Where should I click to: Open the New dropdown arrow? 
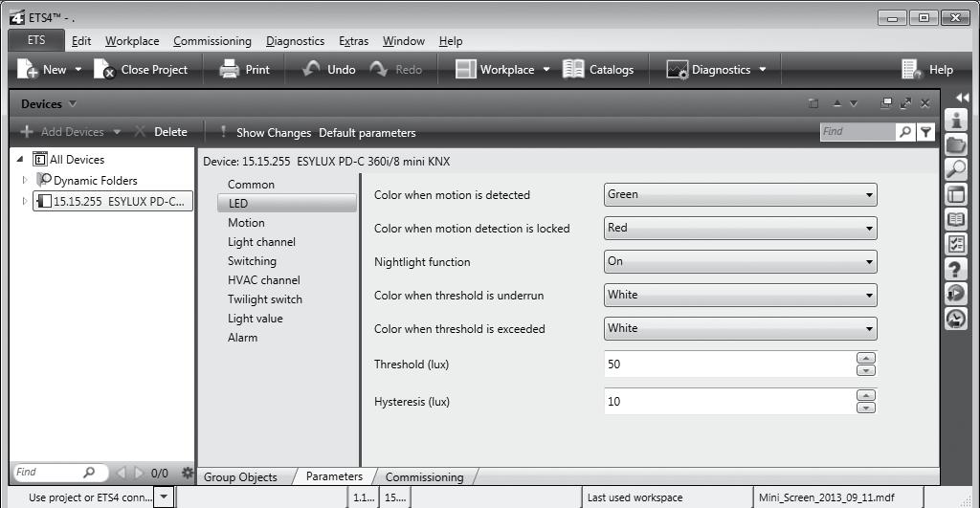[x=78, y=69]
